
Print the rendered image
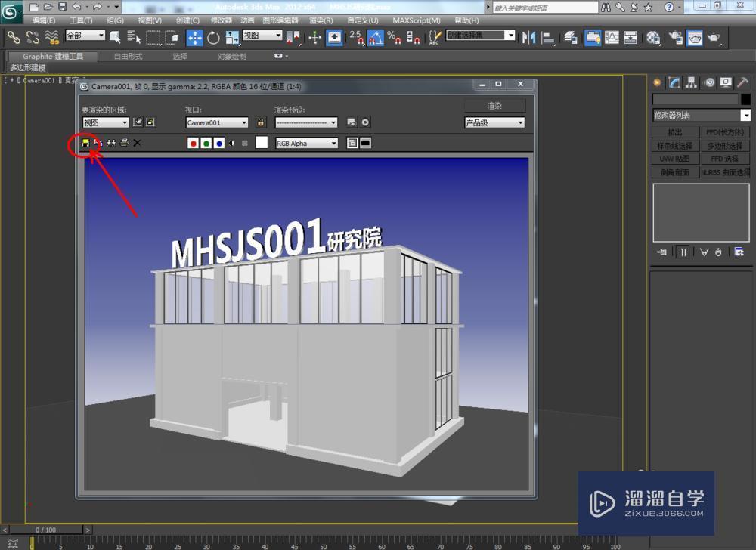point(124,143)
